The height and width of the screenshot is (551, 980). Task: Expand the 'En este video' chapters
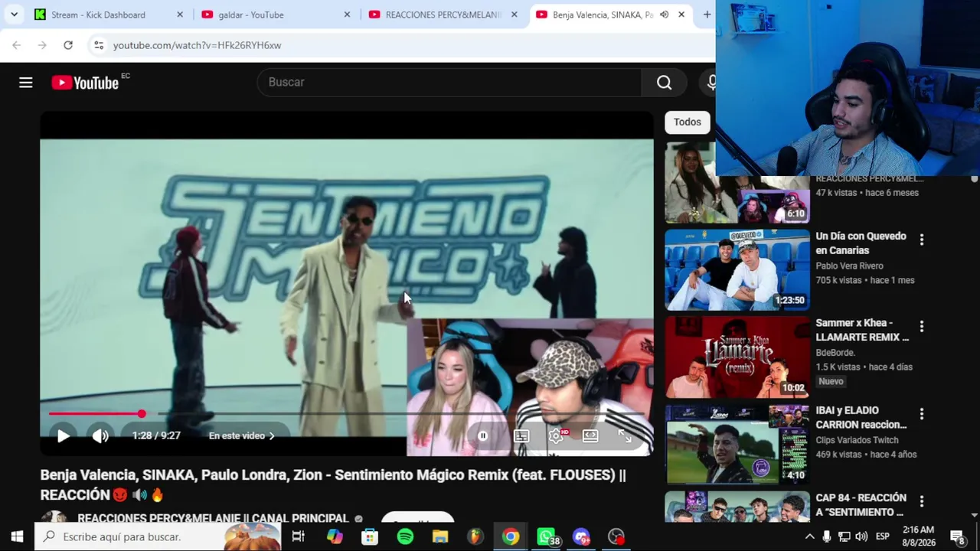(241, 435)
